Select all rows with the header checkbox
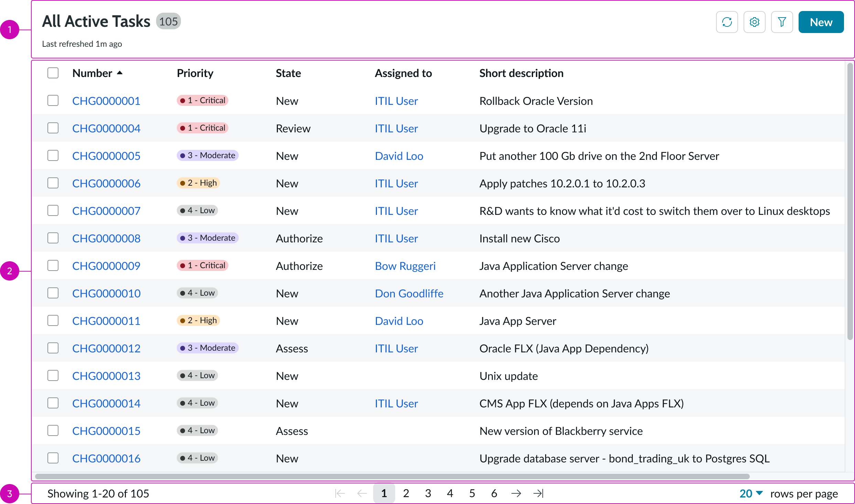The width and height of the screenshot is (855, 504). coord(53,73)
